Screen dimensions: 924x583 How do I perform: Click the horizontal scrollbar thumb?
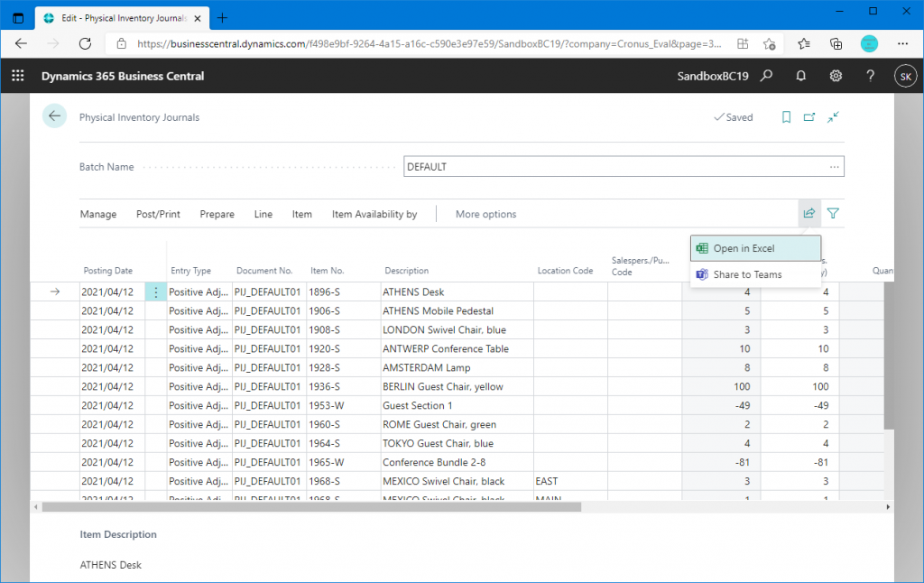[x=311, y=507]
